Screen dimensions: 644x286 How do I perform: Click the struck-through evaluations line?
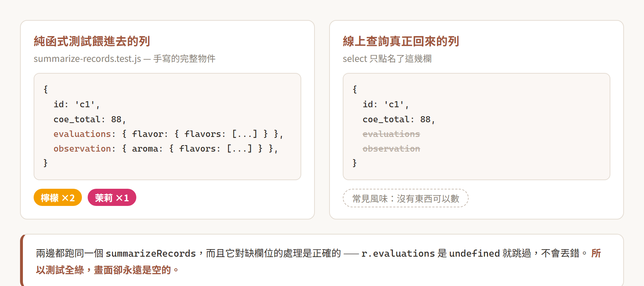(391, 134)
